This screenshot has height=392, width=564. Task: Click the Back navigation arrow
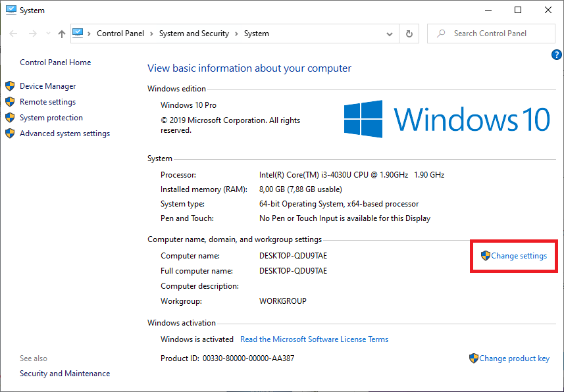coord(14,34)
